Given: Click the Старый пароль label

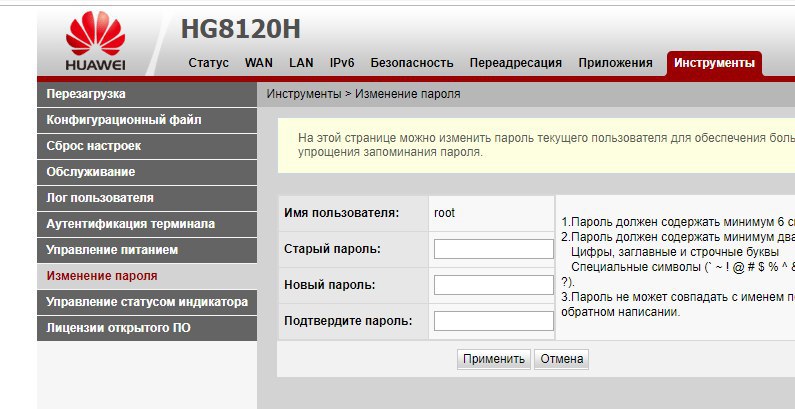Looking at the screenshot, I should [332, 249].
